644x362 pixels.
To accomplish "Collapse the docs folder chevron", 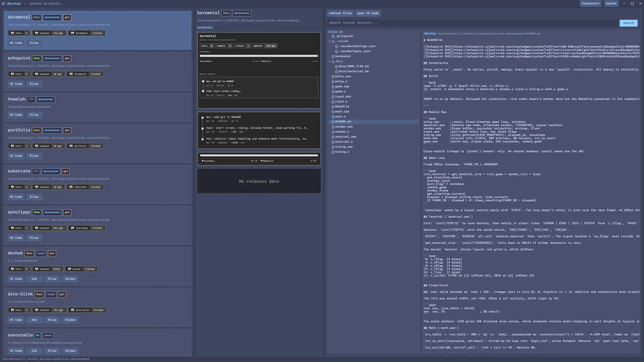I will click(329, 61).
